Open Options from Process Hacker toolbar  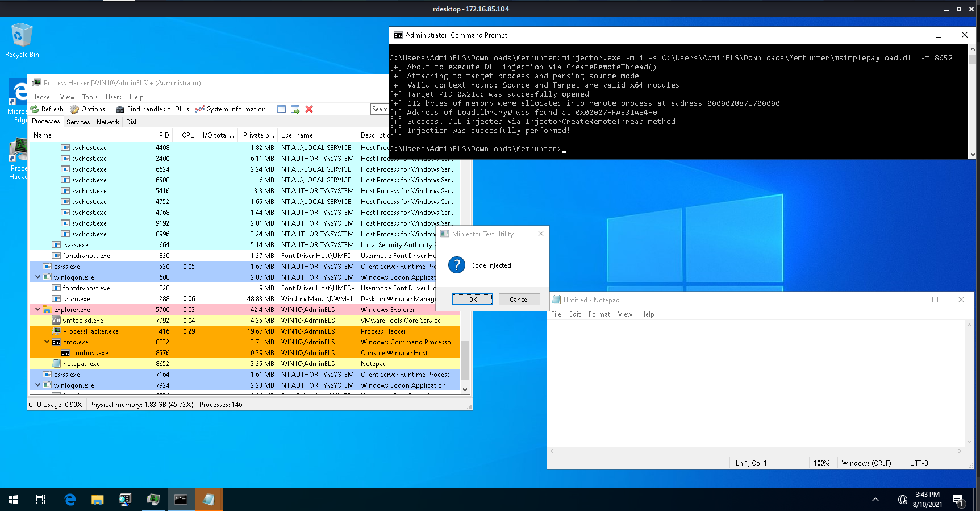pyautogui.click(x=87, y=109)
